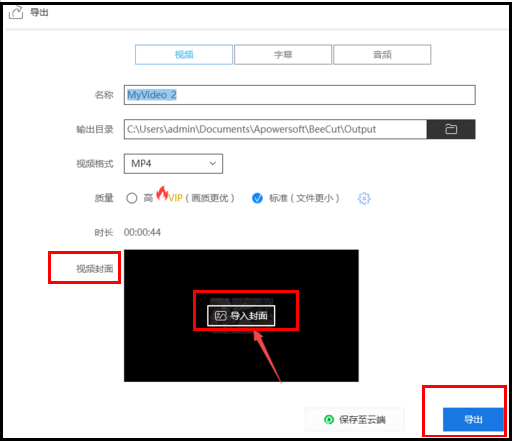Viewport: 514px width, 441px height.
Task: Click the 名称 label
Action: tap(104, 95)
